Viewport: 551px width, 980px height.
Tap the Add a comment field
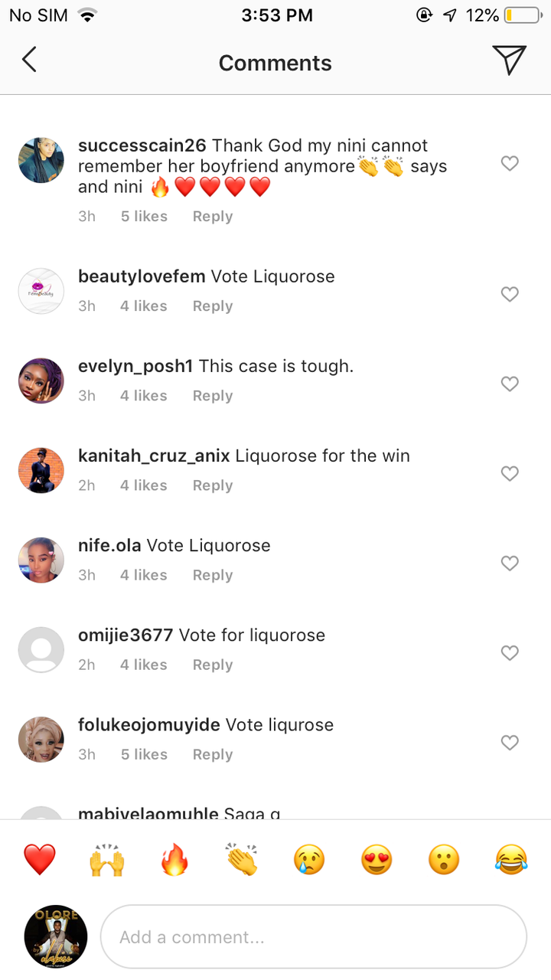point(314,937)
